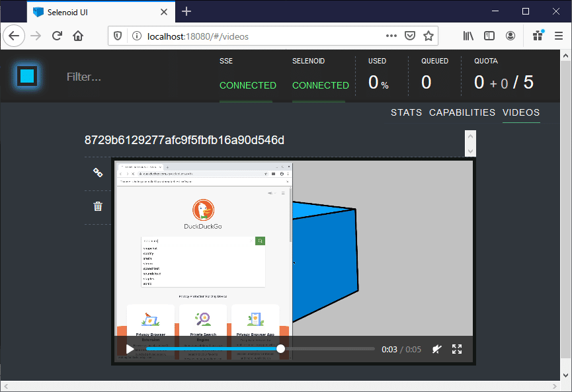The height and width of the screenshot is (392, 572).
Task: Click video ID 8729b6129277afc9f5fbfb16a90d546d
Action: point(184,140)
